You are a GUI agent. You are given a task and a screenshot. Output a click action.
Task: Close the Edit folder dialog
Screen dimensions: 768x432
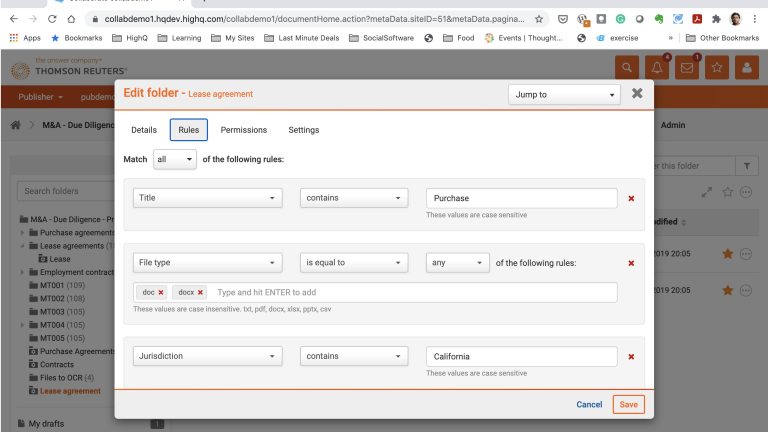[637, 94]
